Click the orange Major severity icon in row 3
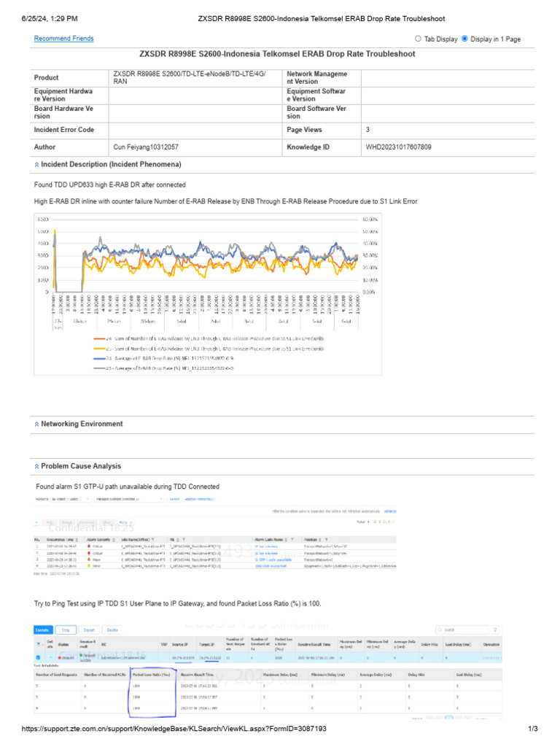Viewport: 560px width, 747px height. point(89,560)
